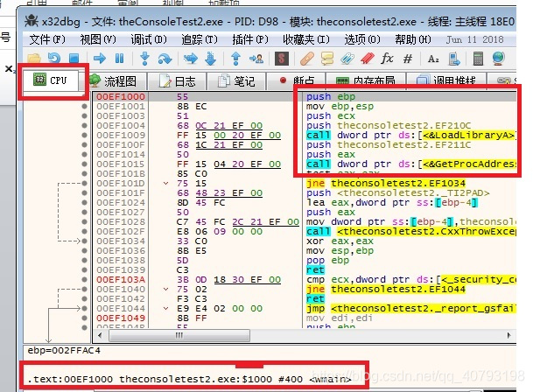Screen dimensions: 533x392
Task: Stop debugging with the blue square icon
Action: [74, 59]
